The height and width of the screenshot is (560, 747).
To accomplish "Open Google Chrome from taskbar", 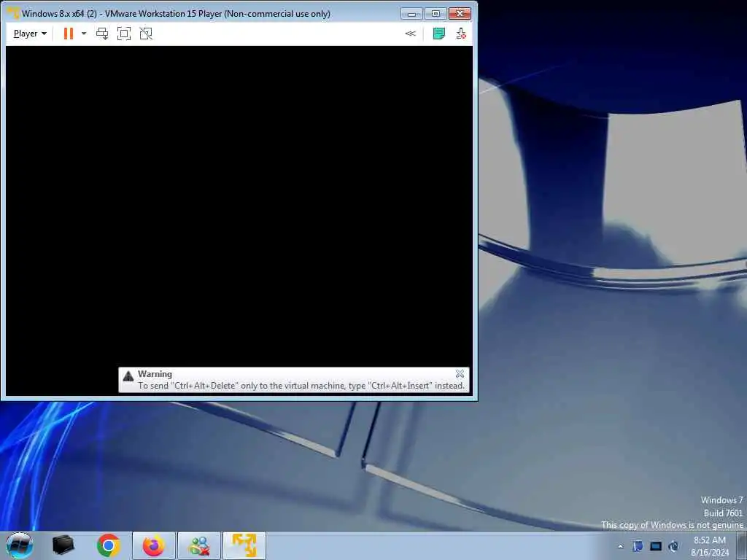I will click(108, 545).
